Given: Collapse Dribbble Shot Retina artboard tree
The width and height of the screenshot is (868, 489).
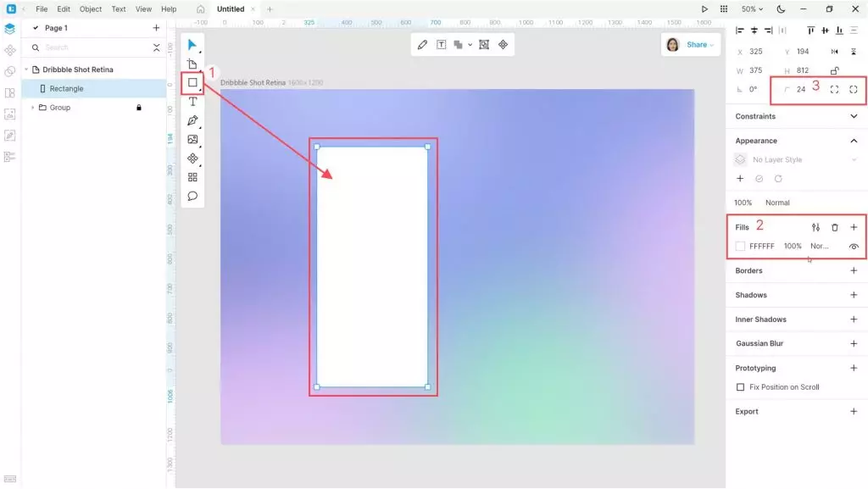Looking at the screenshot, I should (x=26, y=69).
